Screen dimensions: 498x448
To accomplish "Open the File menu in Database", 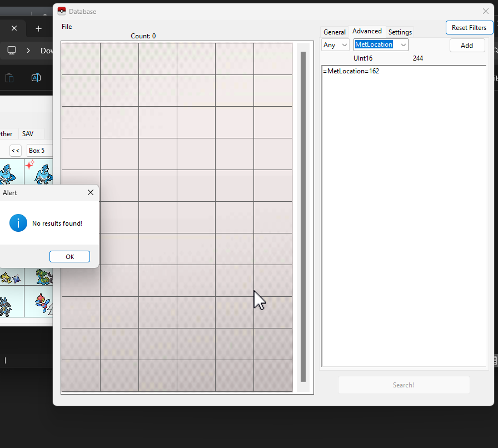I will coord(67,27).
